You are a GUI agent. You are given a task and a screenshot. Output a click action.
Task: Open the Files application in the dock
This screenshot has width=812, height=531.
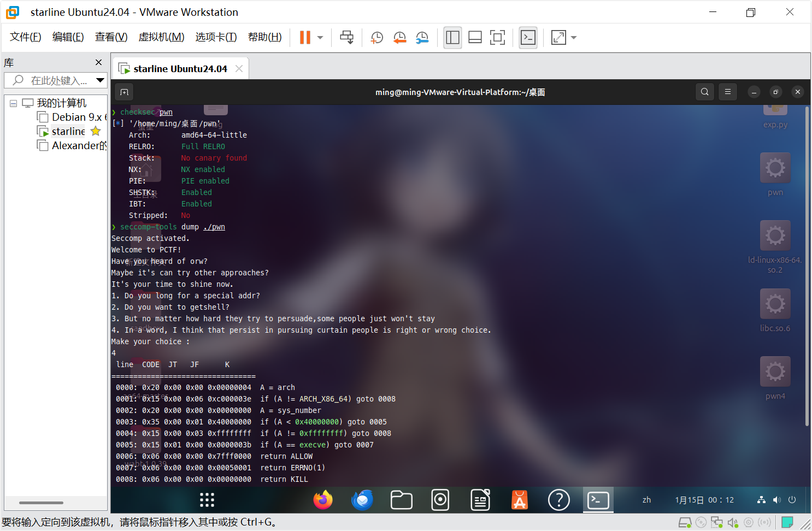click(401, 499)
